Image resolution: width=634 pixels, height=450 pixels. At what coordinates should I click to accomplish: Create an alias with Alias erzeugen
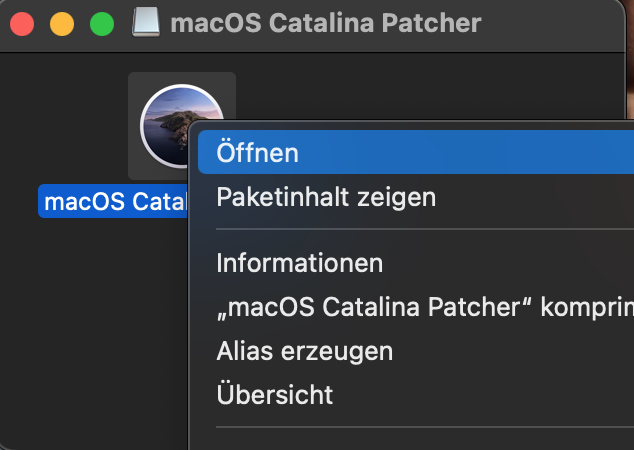(304, 351)
